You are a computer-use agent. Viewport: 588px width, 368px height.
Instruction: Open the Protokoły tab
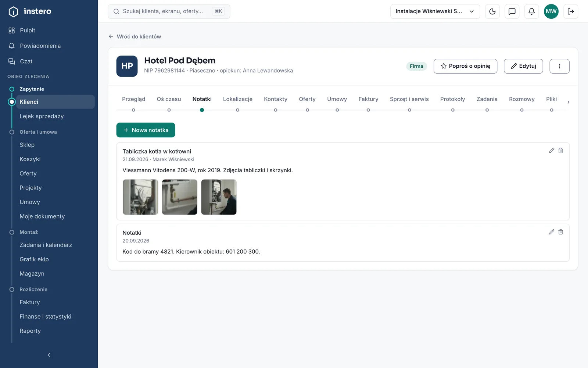click(453, 99)
